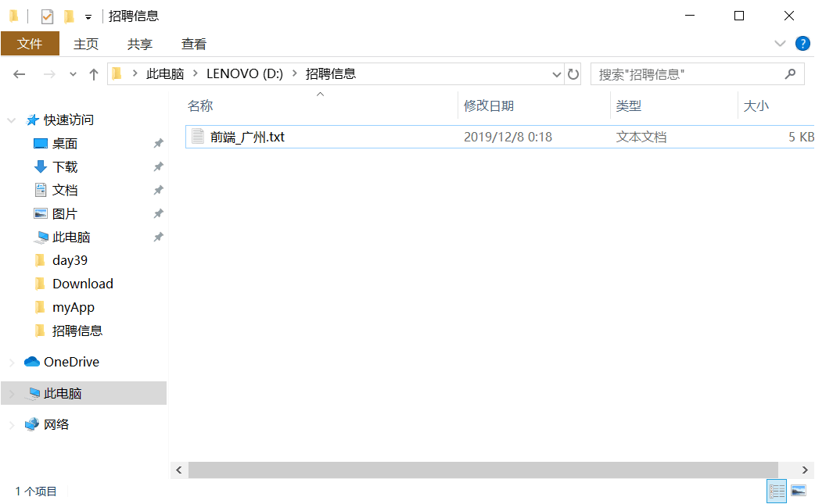Go up one level with up arrow

(x=94, y=74)
